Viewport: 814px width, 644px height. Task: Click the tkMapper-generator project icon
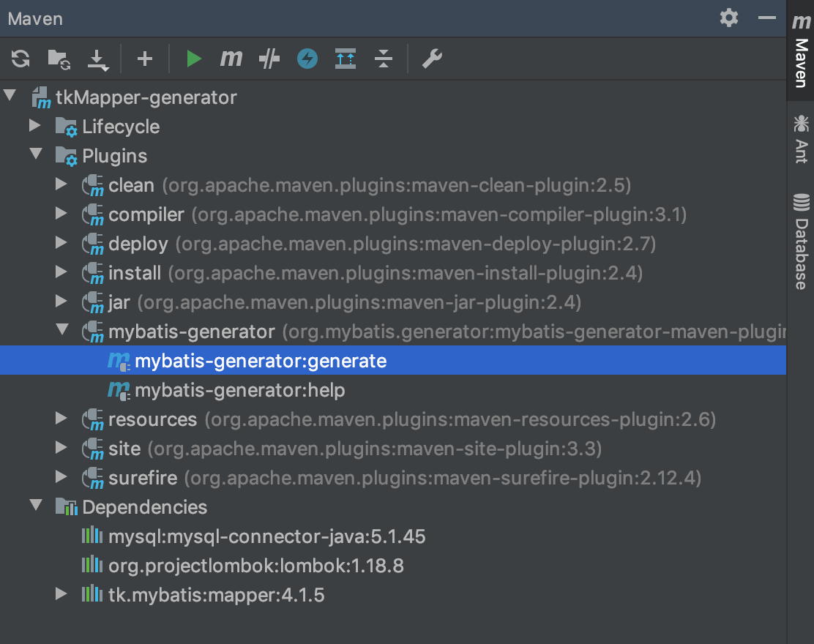[41, 98]
